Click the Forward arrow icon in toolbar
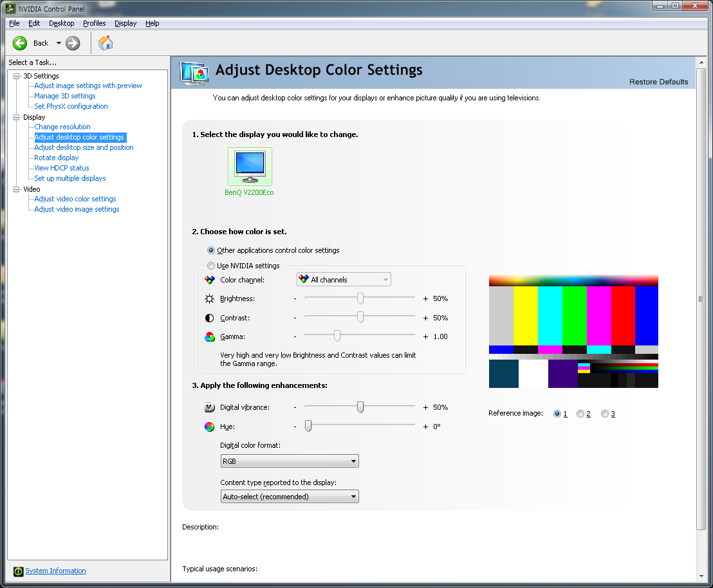The image size is (713, 588). point(73,43)
